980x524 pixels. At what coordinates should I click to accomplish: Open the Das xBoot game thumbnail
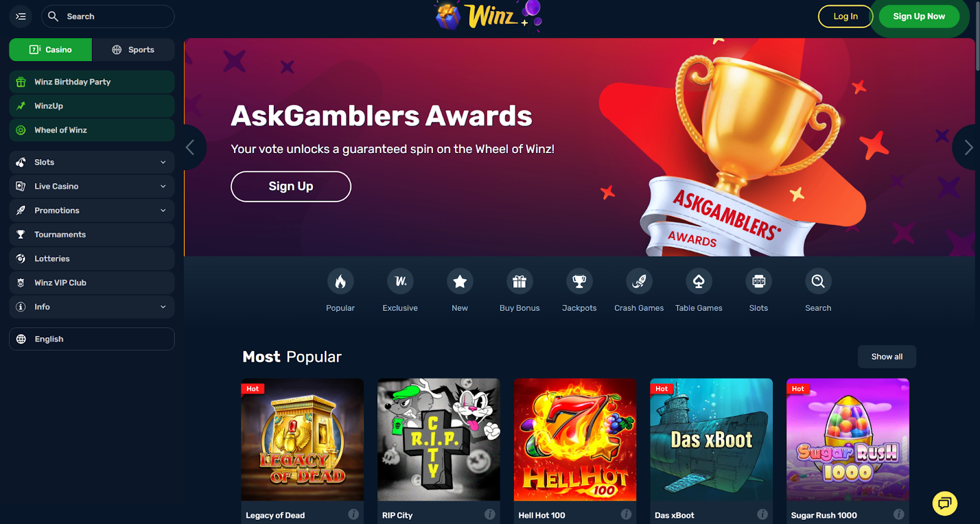pos(711,440)
